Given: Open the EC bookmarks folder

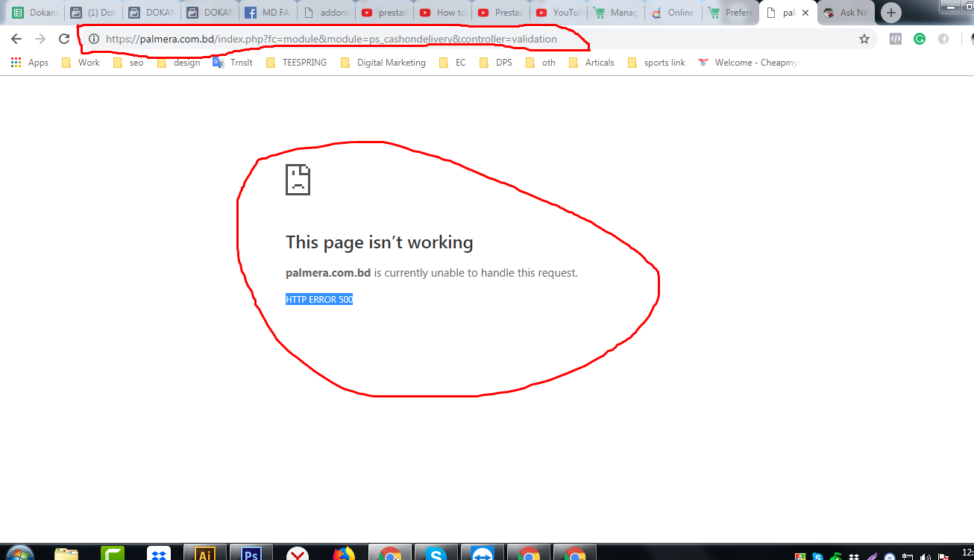Looking at the screenshot, I should click(x=453, y=63).
